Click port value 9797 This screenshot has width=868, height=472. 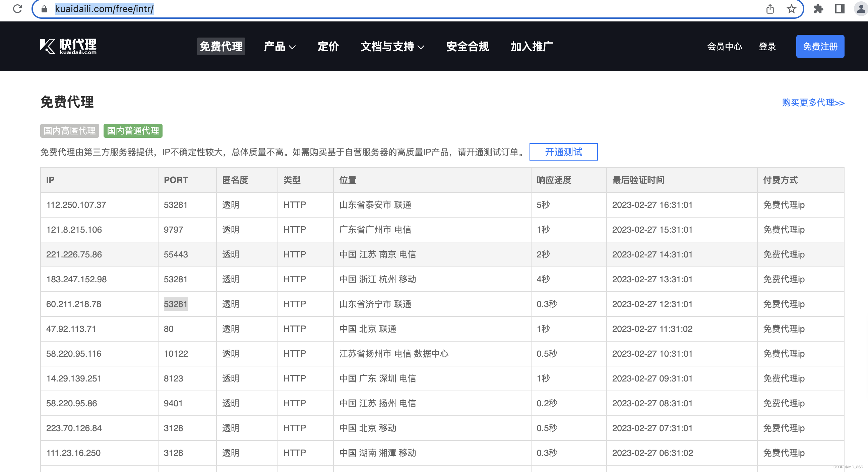coord(173,230)
